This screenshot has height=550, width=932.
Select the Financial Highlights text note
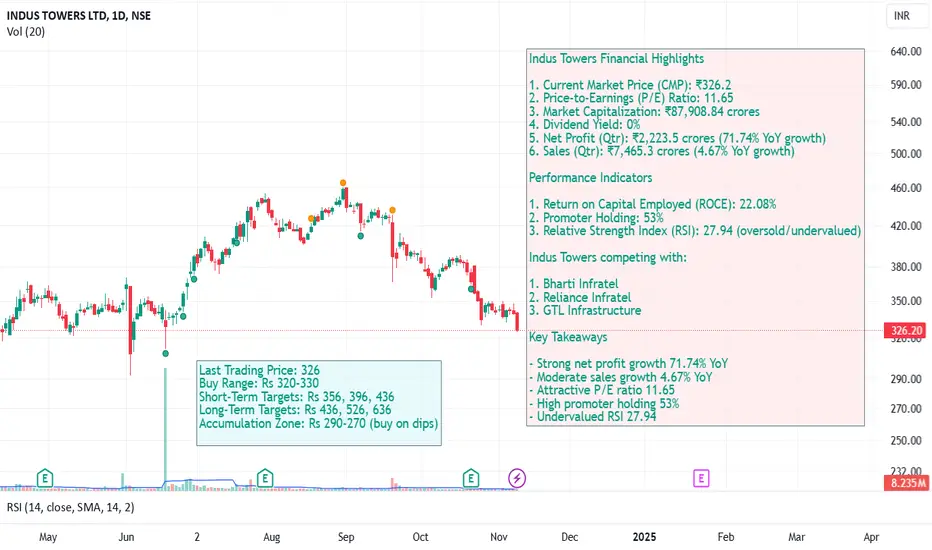(695, 237)
